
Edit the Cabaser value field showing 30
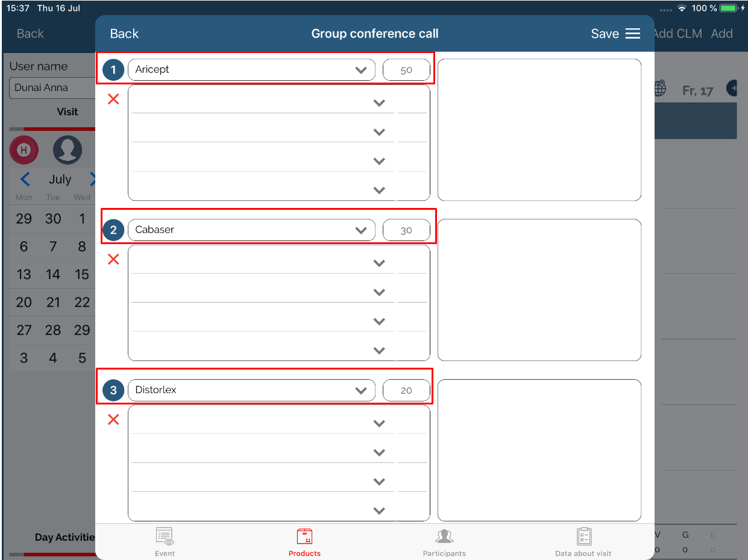pyautogui.click(x=406, y=230)
